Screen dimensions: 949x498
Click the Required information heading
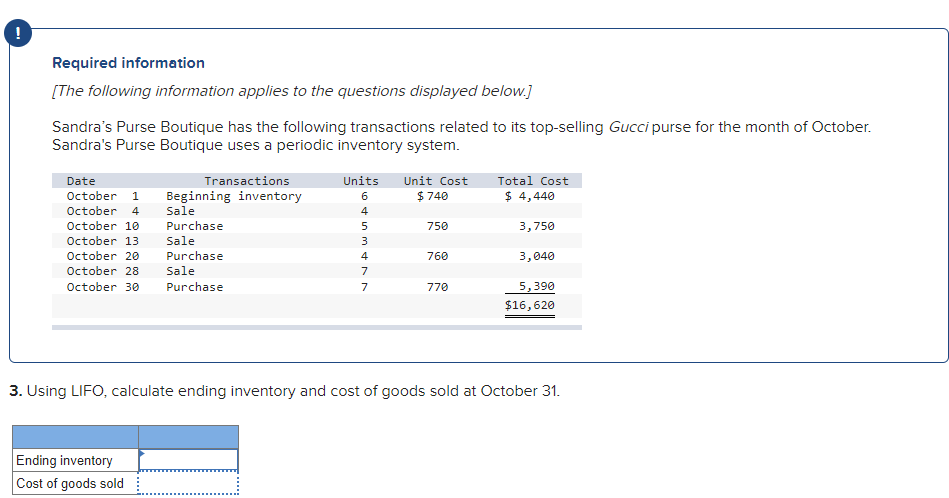(128, 63)
